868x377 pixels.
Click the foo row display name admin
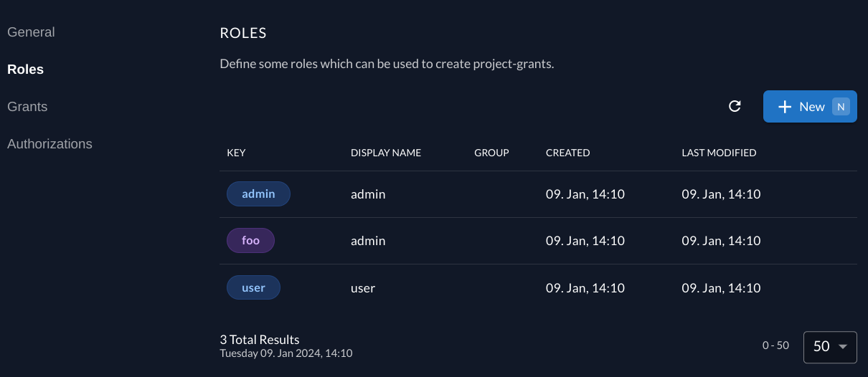(368, 241)
